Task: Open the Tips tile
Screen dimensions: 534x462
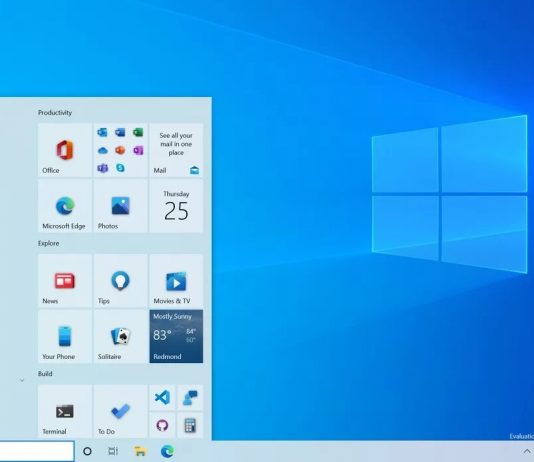Action: (x=121, y=281)
